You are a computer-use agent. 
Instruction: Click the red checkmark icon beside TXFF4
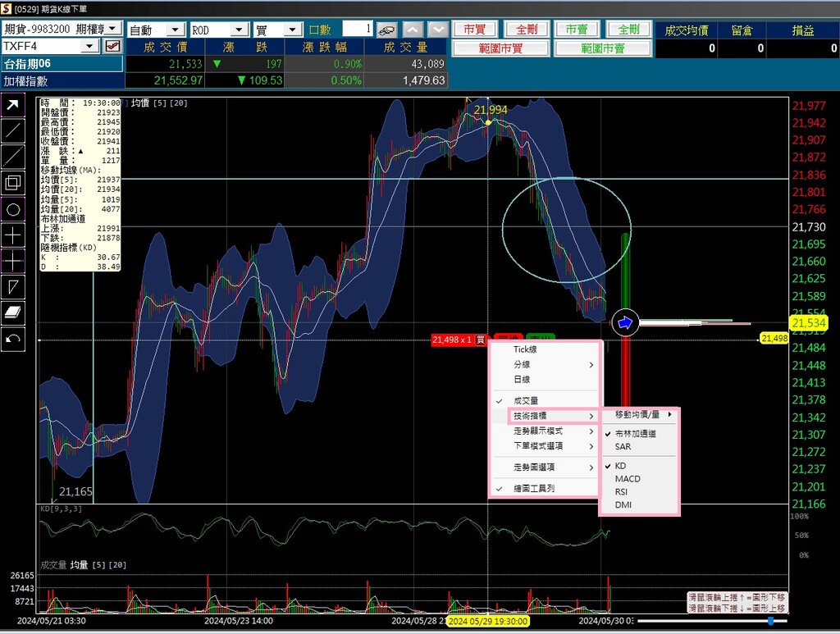[112, 46]
